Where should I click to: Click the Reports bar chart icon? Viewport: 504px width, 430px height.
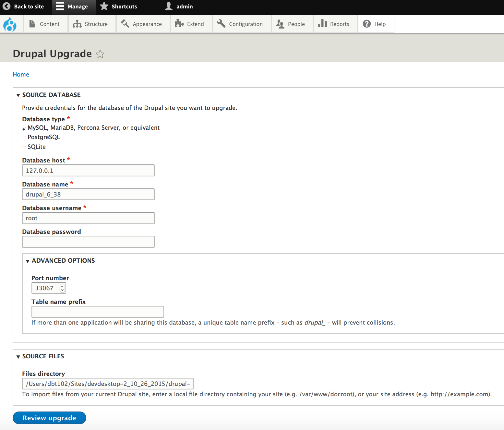tap(322, 23)
